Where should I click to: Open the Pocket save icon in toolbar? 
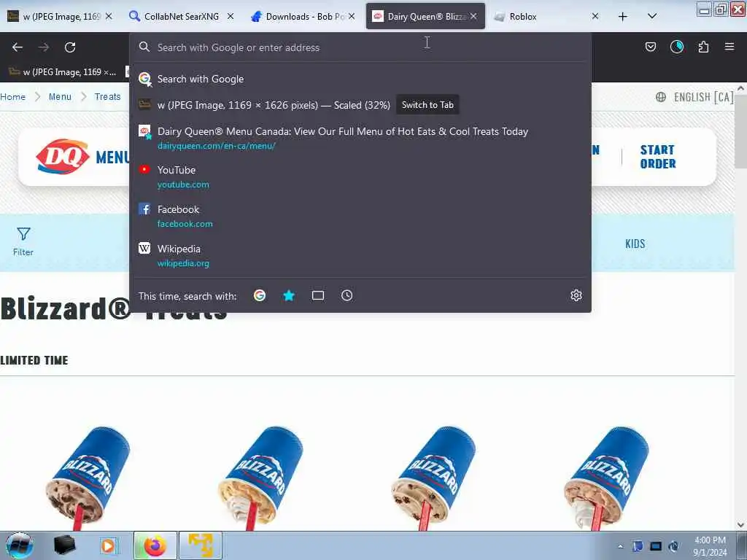click(x=650, y=47)
